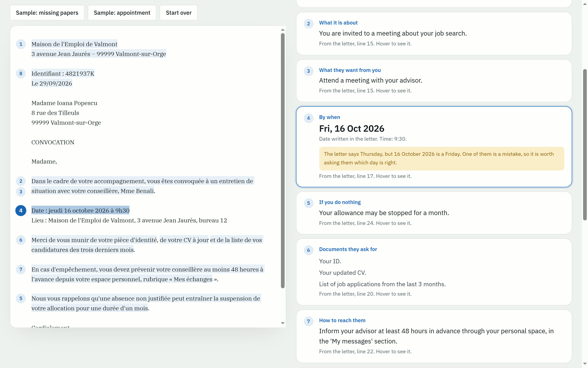Click badge 2 on 'What it is about' card
The image size is (588, 368).
click(308, 24)
